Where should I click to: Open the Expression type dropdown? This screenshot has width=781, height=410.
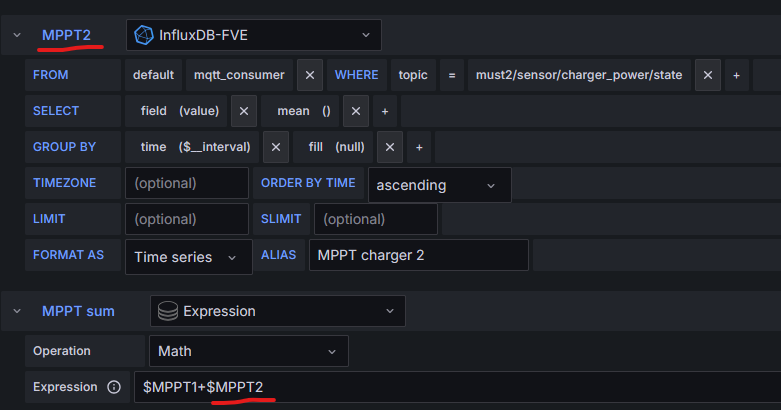click(x=277, y=311)
